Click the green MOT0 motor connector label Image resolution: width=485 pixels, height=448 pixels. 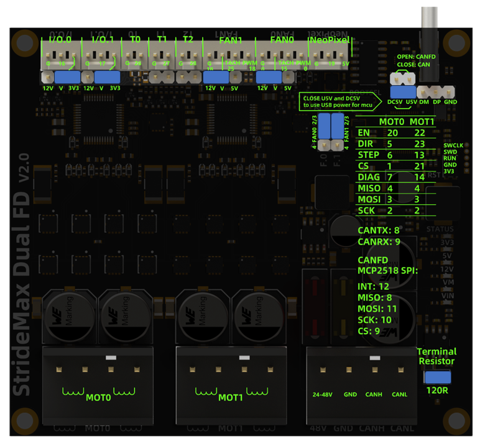98,398
